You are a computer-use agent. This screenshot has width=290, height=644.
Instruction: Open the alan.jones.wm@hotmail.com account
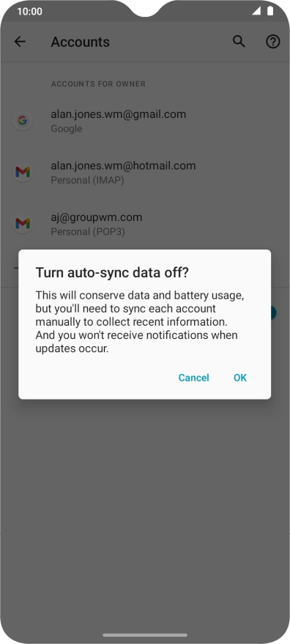pos(145,172)
